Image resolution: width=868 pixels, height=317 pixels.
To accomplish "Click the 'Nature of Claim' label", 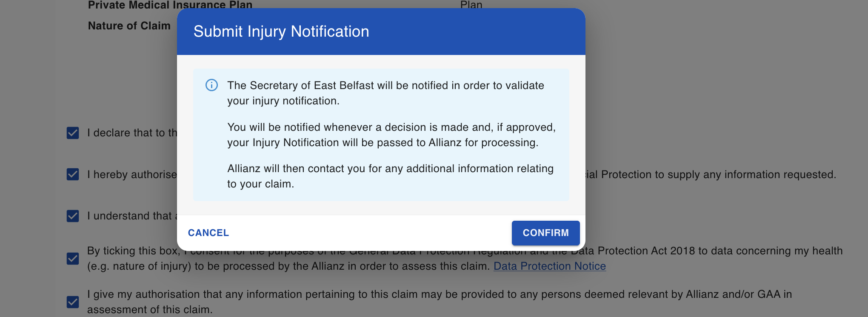I will coord(129,26).
